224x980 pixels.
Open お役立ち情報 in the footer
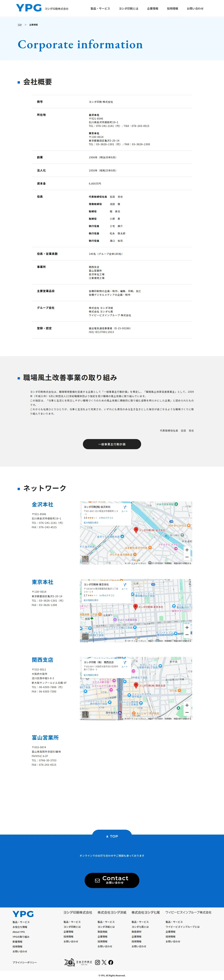20,927
